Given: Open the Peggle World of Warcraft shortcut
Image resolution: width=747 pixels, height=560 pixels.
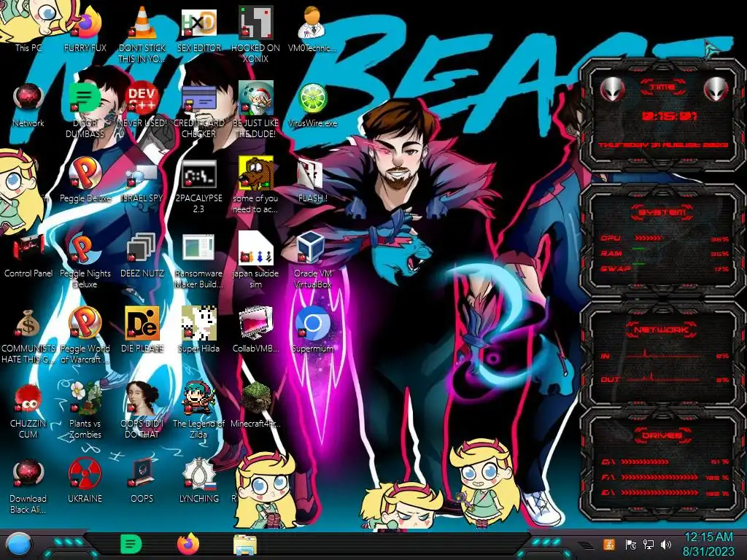Looking at the screenshot, I should pos(85,335).
